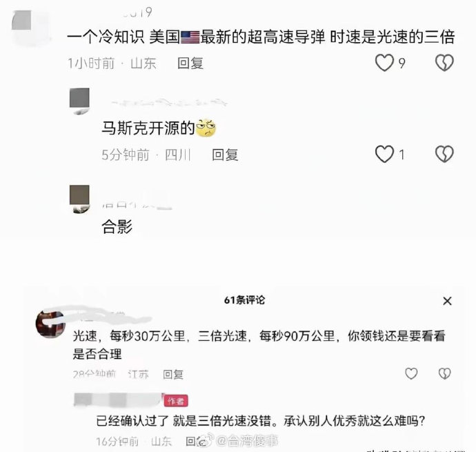Viewport: 476px width, 452px height.
Task: Like the light-speed missile comment
Action: pyautogui.click(x=384, y=63)
